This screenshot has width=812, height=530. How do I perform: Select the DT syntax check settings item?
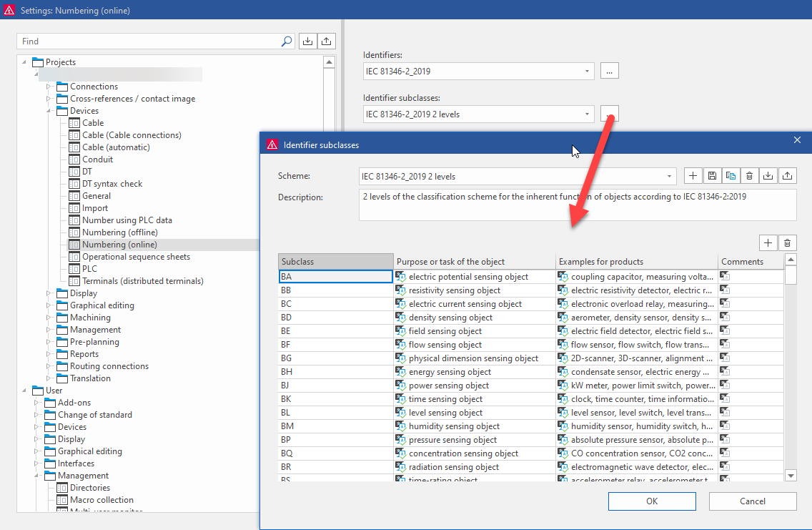coord(112,184)
